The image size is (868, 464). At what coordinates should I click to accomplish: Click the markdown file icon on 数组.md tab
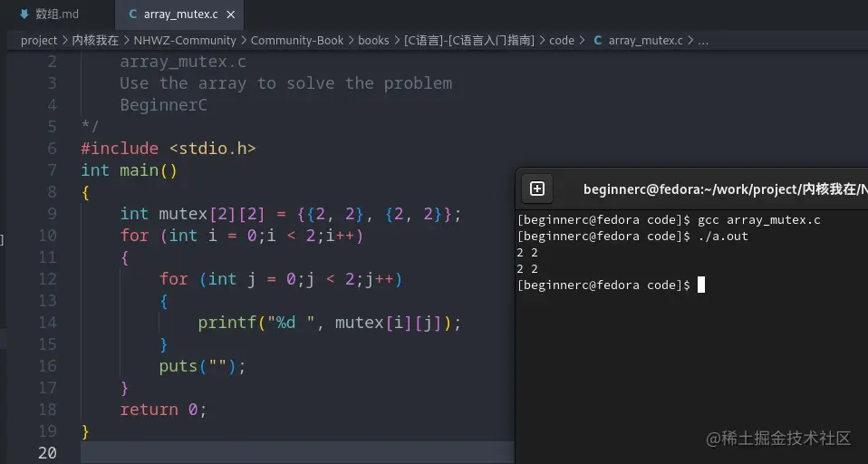(24, 14)
